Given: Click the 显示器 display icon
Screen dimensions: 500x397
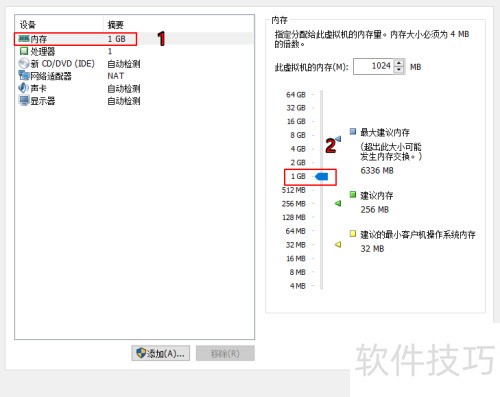Looking at the screenshot, I should click(24, 101).
